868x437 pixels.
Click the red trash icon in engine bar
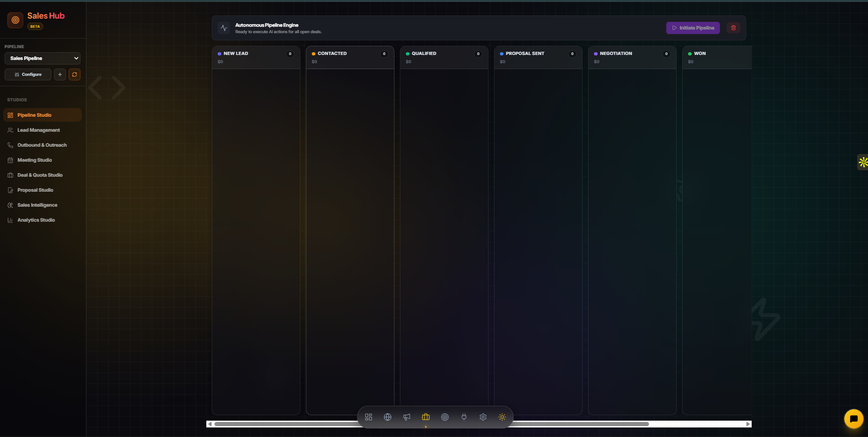click(x=733, y=28)
